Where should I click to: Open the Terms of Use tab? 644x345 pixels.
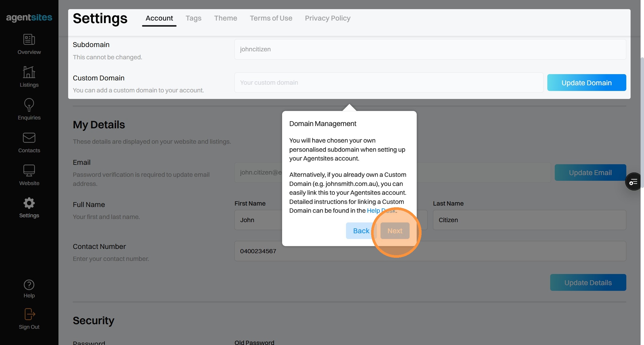click(271, 18)
